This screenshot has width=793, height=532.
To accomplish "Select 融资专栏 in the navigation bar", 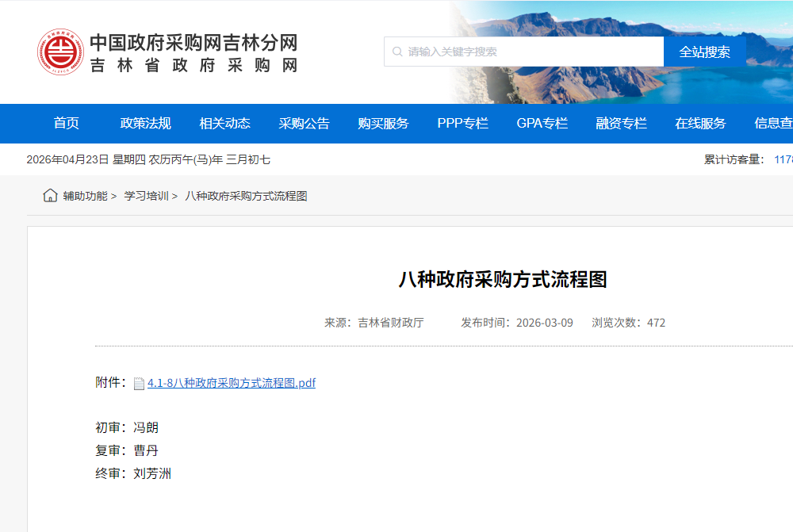I will pos(620,123).
